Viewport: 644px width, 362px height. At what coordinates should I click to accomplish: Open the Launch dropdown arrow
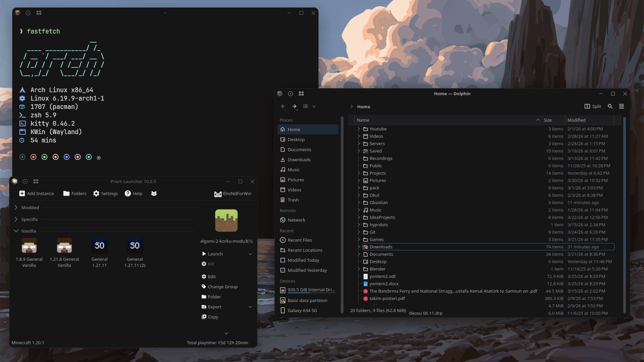pos(250,254)
